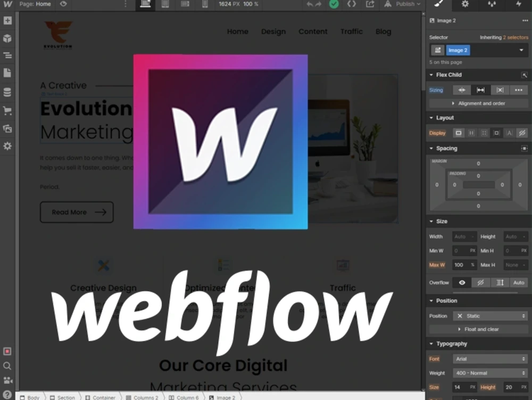The image size is (532, 400).
Task: Click Home nav link on canvas
Action: point(237,31)
